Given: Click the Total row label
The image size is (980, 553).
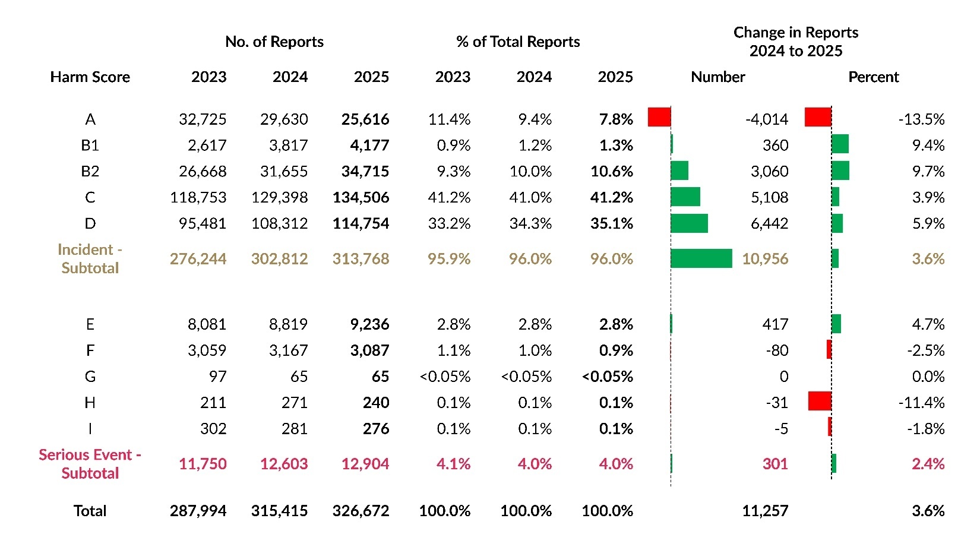Looking at the screenshot, I should click(x=90, y=511).
